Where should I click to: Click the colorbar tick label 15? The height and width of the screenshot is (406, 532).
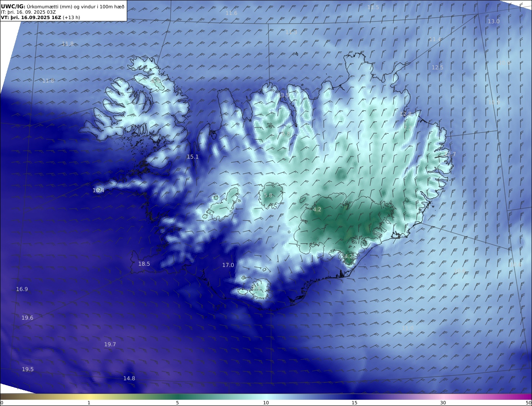355,403
